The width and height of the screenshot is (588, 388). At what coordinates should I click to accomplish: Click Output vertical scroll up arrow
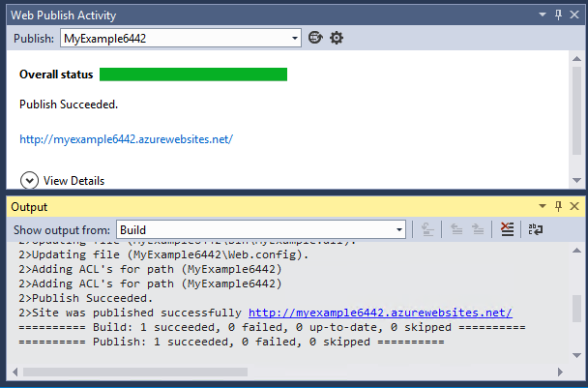(x=576, y=251)
